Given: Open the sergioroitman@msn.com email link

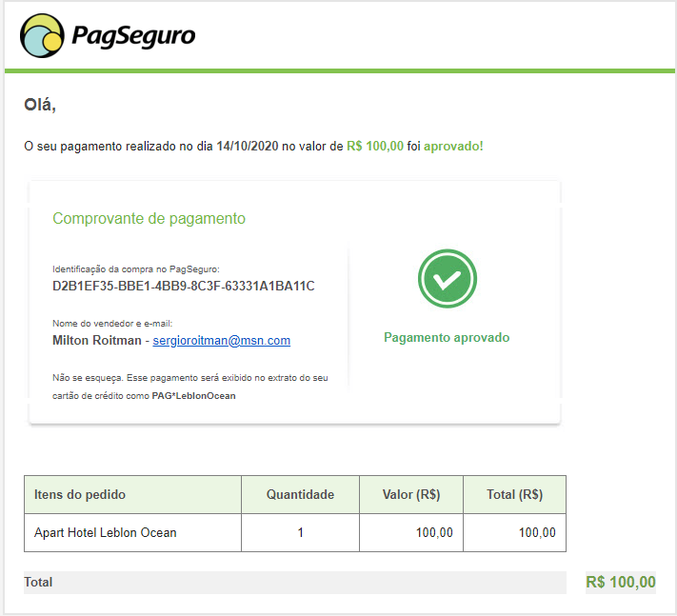Looking at the screenshot, I should tap(222, 341).
